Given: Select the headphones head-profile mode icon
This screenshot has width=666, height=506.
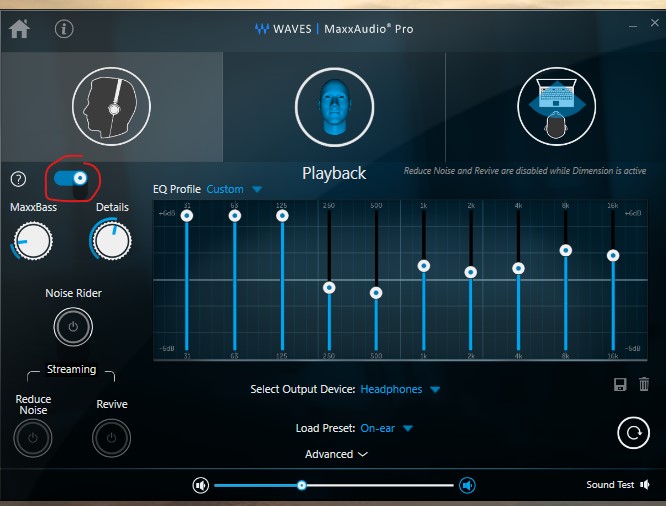Looking at the screenshot, I should 111,106.
